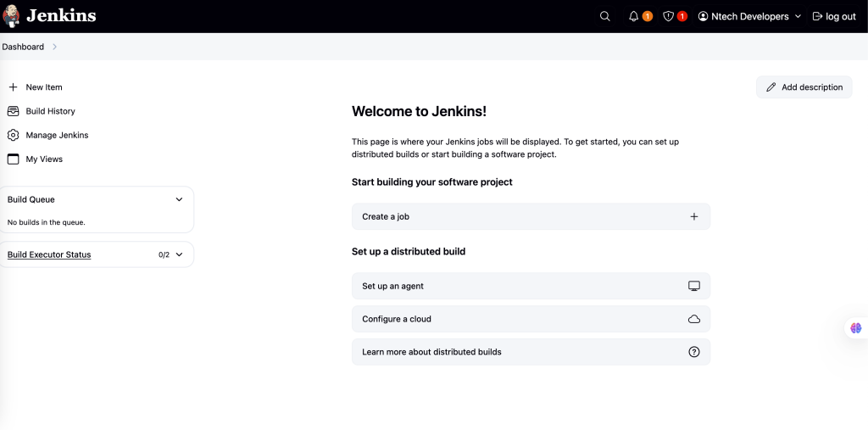This screenshot has height=430, width=868.
Task: Open My Views in sidebar
Action: pos(44,159)
